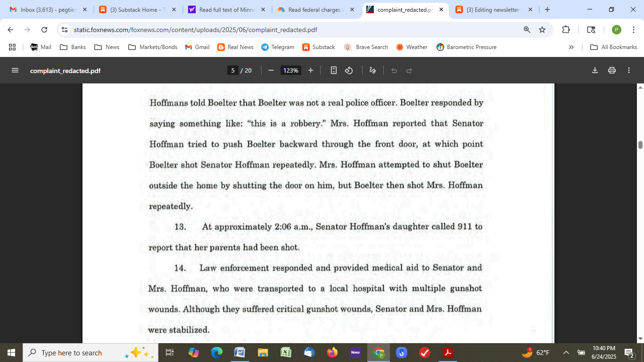
Task: Bookmark this tab with the star icon
Action: pos(542,30)
